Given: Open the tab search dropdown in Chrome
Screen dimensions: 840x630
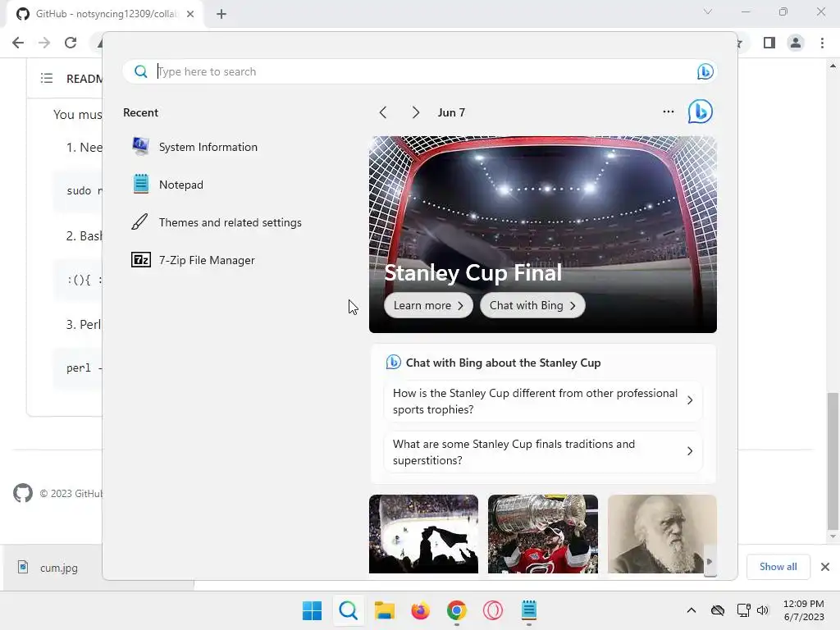Looking at the screenshot, I should click(x=708, y=11).
